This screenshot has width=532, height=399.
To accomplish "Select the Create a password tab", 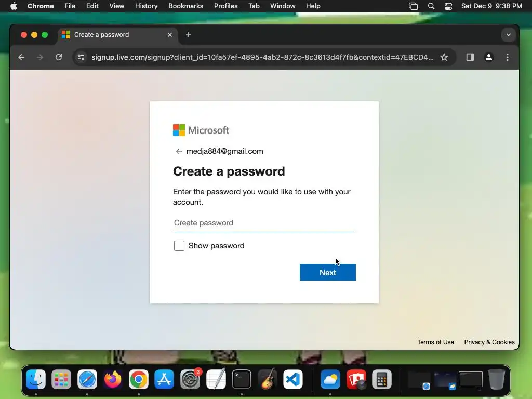I will (x=117, y=35).
